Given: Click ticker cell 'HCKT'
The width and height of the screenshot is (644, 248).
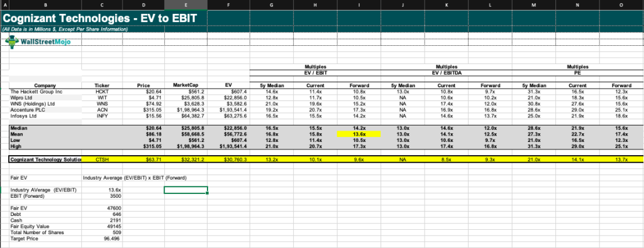Looking at the screenshot, I should pos(102,92).
